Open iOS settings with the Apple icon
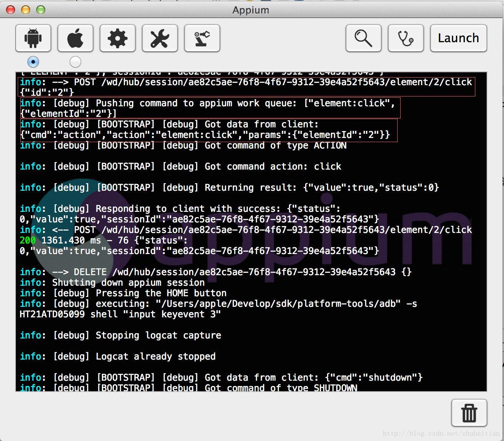The height and width of the screenshot is (441, 504). coord(75,38)
